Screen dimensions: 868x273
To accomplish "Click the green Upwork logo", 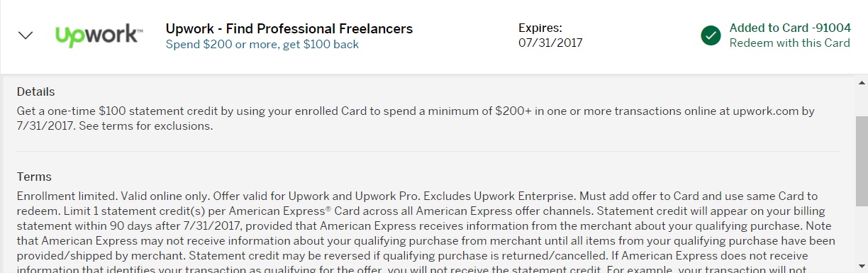I will click(x=99, y=36).
